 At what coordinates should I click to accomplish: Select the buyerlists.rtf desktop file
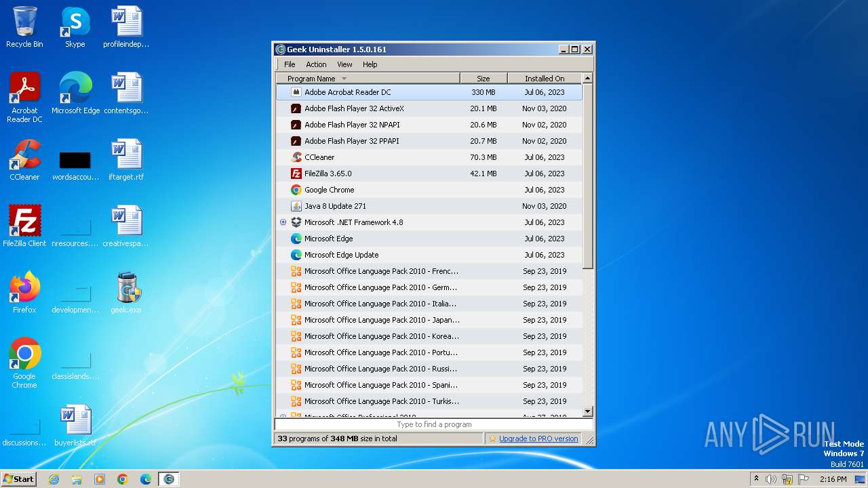(75, 426)
